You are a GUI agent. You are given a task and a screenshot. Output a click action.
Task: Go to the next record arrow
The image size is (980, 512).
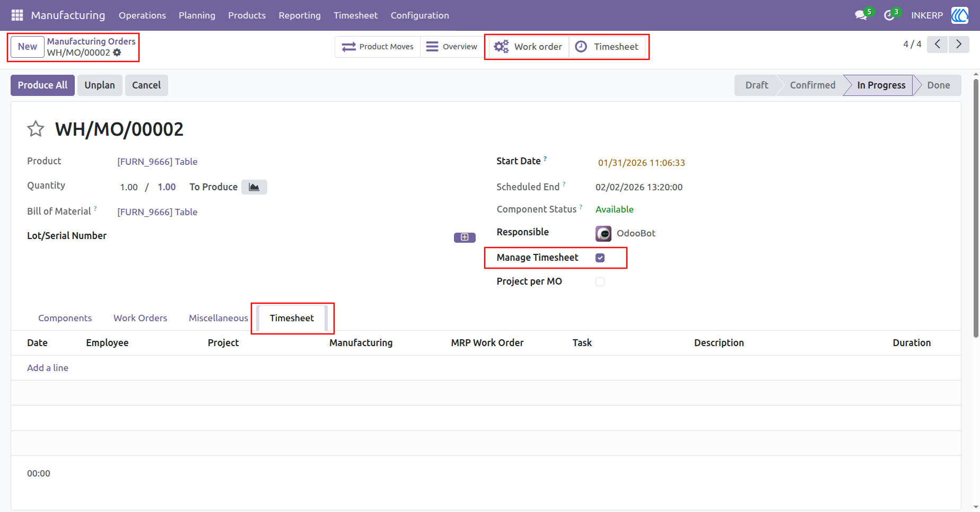pyautogui.click(x=959, y=45)
